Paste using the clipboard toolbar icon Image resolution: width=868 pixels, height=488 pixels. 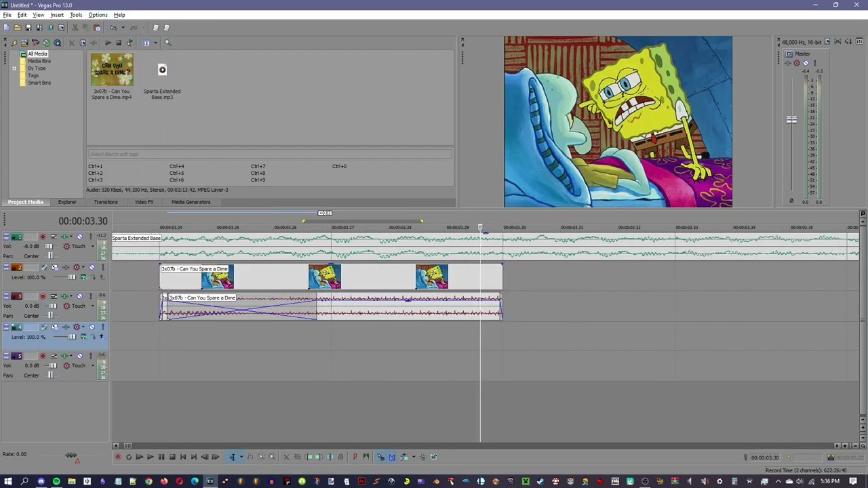[x=97, y=28]
